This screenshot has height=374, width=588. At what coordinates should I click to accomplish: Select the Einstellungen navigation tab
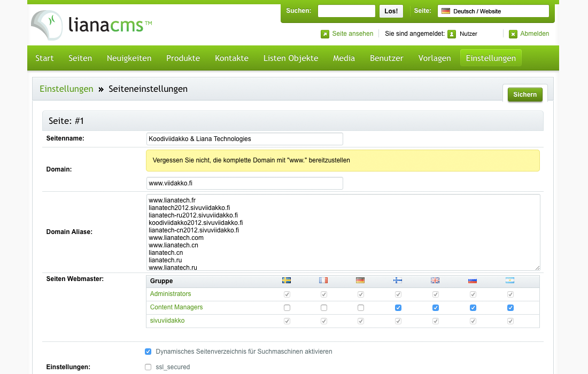(x=491, y=58)
